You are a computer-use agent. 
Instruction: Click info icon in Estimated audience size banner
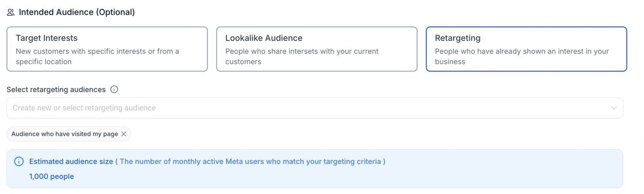click(19, 161)
